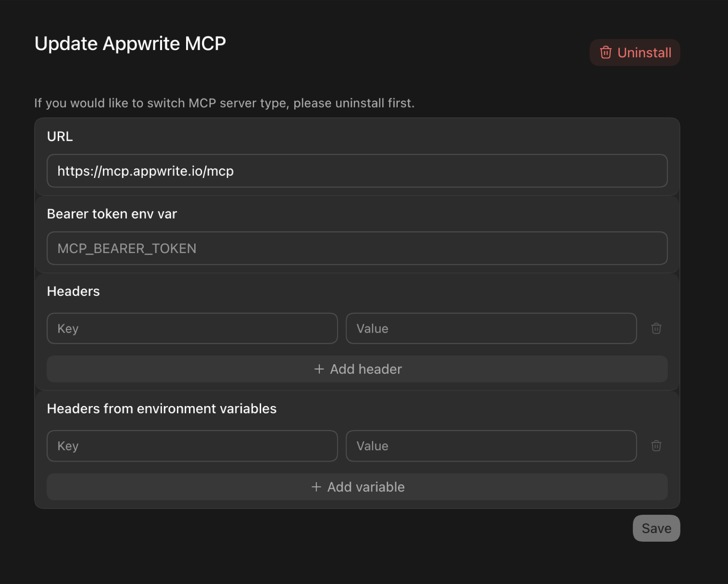The height and width of the screenshot is (584, 728).
Task: Click the 'Headers' section label
Action: click(x=73, y=291)
